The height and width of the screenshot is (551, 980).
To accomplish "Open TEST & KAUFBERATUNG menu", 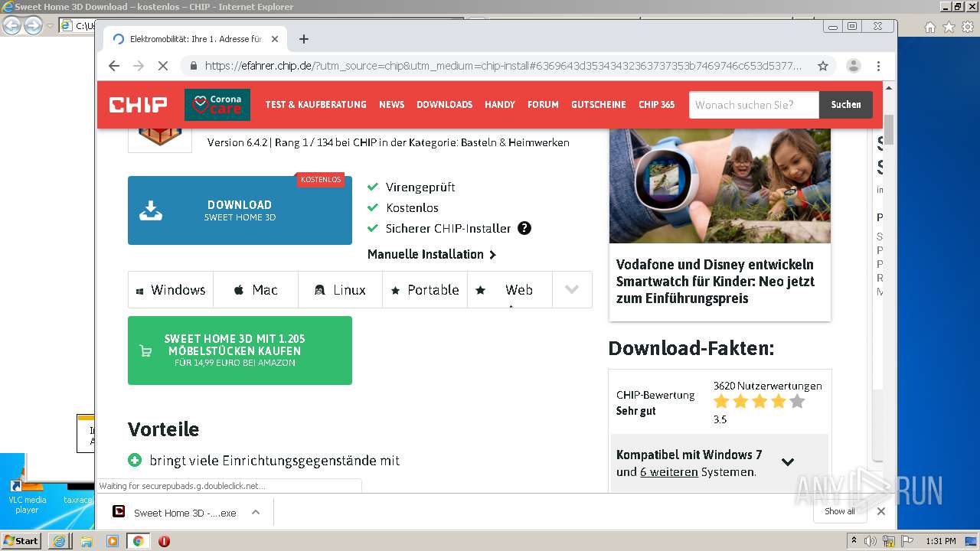I will 315,105.
